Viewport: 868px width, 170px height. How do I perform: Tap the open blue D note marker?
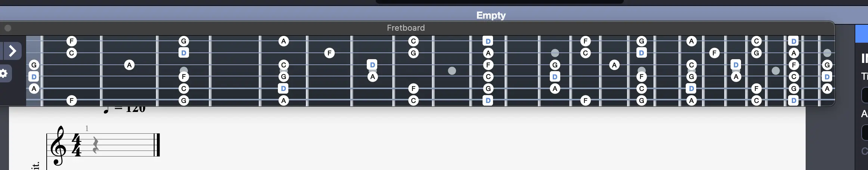click(34, 77)
